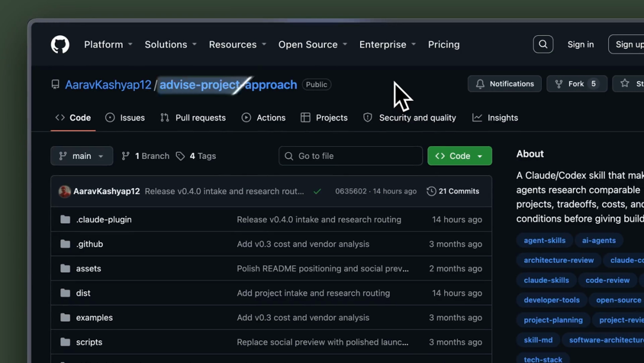Click the assets folder icon
644x363 pixels.
(65, 269)
